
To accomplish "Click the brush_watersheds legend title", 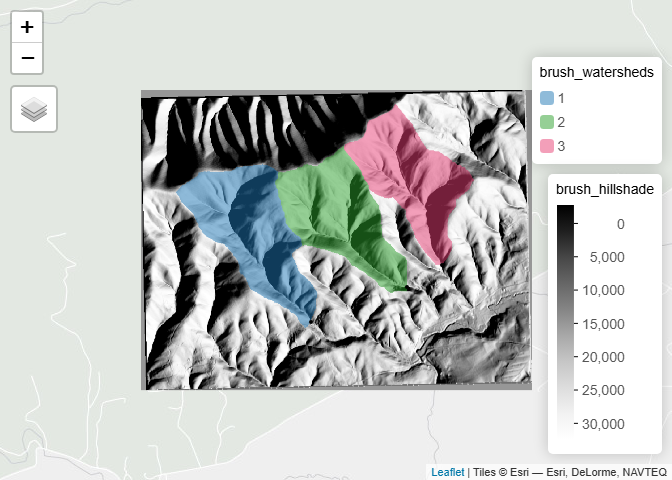I will pos(596,72).
